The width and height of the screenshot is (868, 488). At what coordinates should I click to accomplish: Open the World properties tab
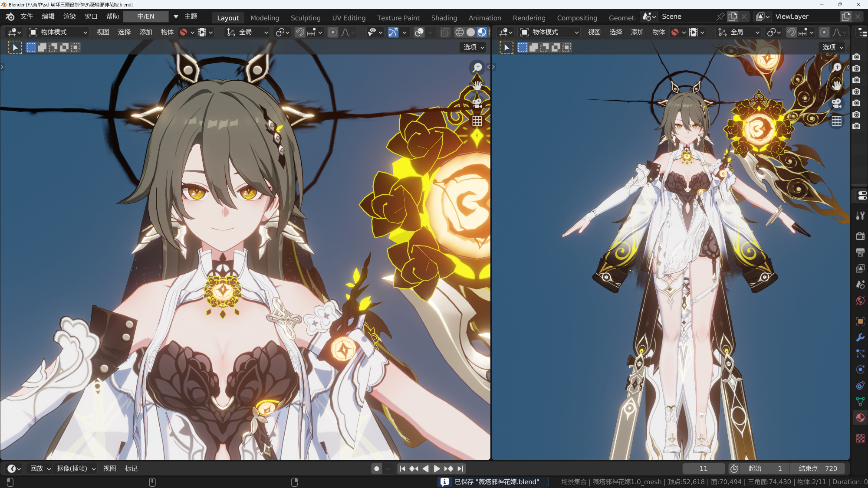tap(860, 301)
